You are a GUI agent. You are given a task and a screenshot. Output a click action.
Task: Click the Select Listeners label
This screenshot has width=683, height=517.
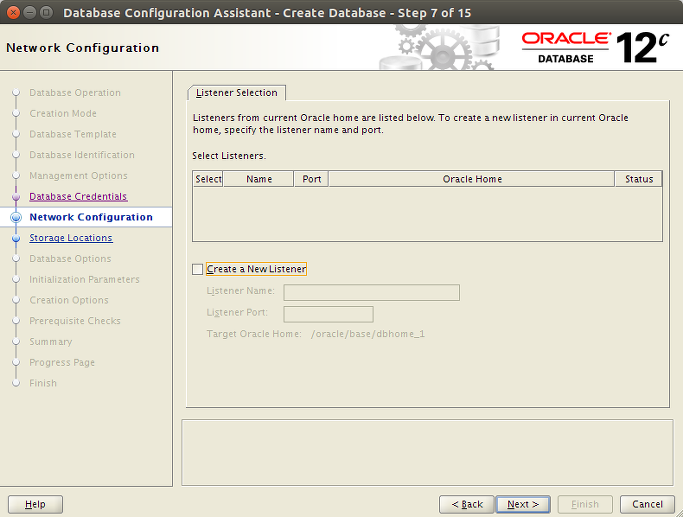tap(229, 155)
